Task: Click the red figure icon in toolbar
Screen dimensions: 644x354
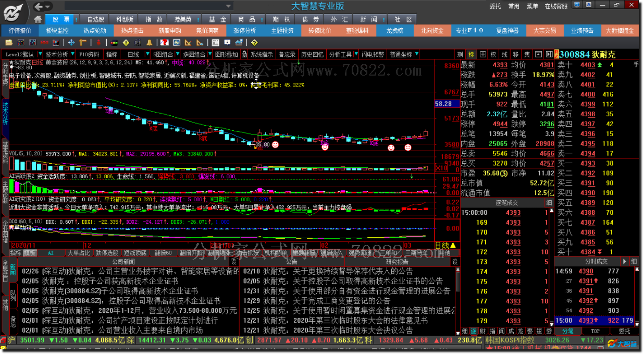Action: coord(98,42)
